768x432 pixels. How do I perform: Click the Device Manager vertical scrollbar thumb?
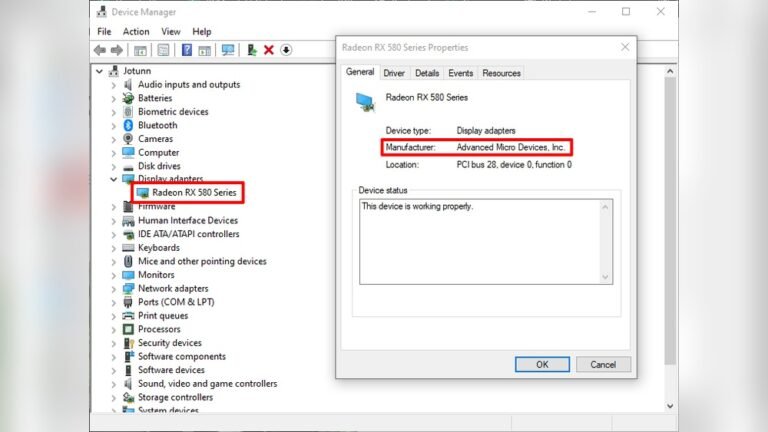tap(670, 221)
